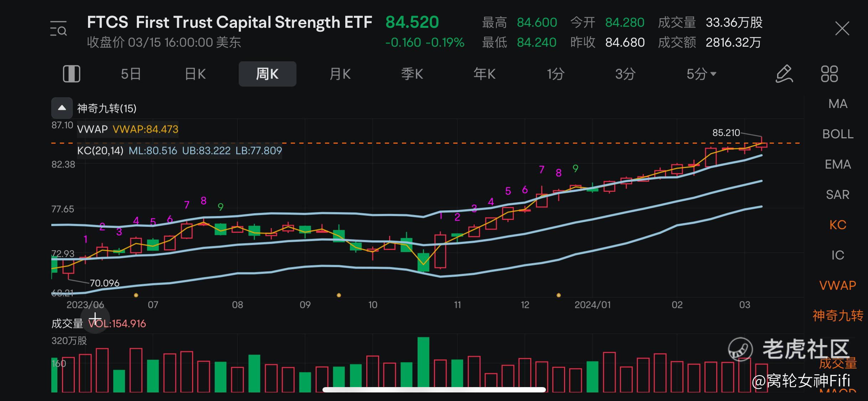
Task: Collapse the 神奇九转 indicator panel arrow
Action: point(62,108)
